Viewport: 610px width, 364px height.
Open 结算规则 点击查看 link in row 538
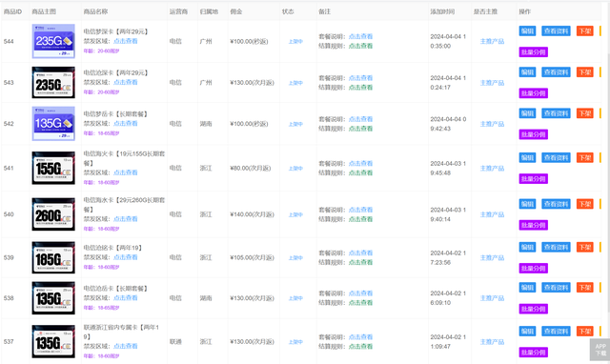[x=360, y=303]
